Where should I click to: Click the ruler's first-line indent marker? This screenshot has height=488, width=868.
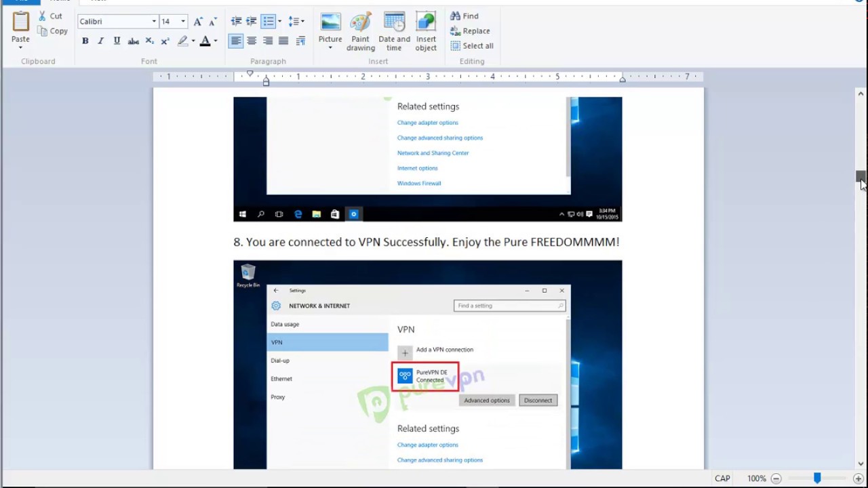[x=250, y=74]
